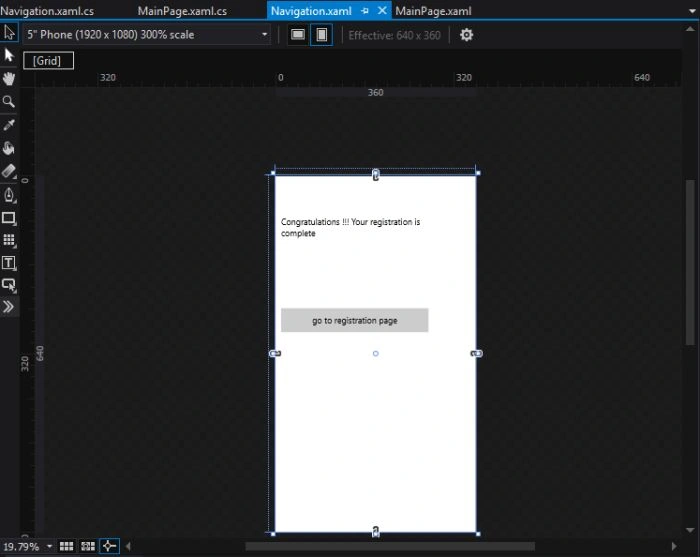Click the scroll right arrow
This screenshot has width=700, height=557.
674,546
